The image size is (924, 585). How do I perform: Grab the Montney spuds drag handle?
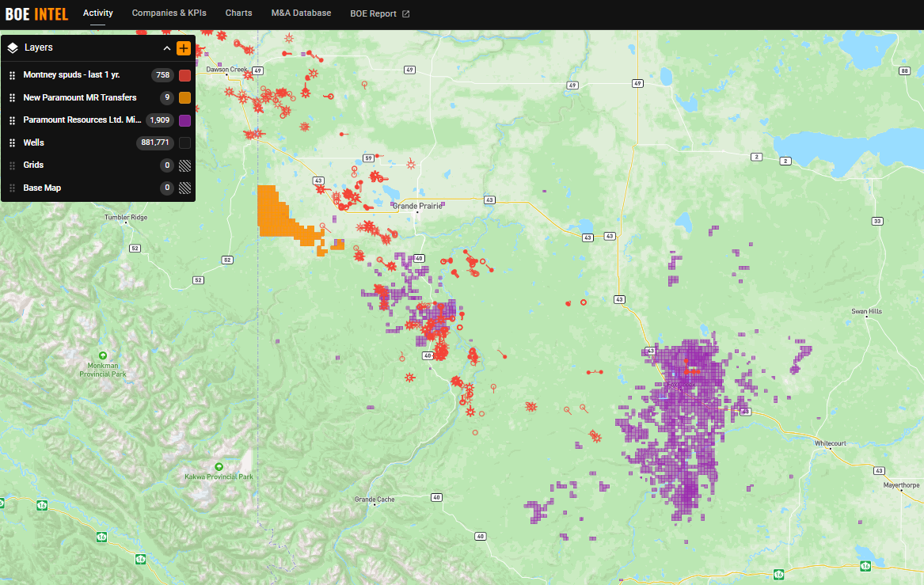pyautogui.click(x=13, y=75)
